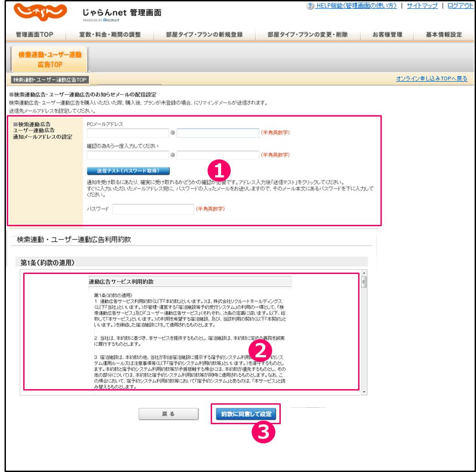
Task: Open 基本情報設定 menu
Action: 444,35
